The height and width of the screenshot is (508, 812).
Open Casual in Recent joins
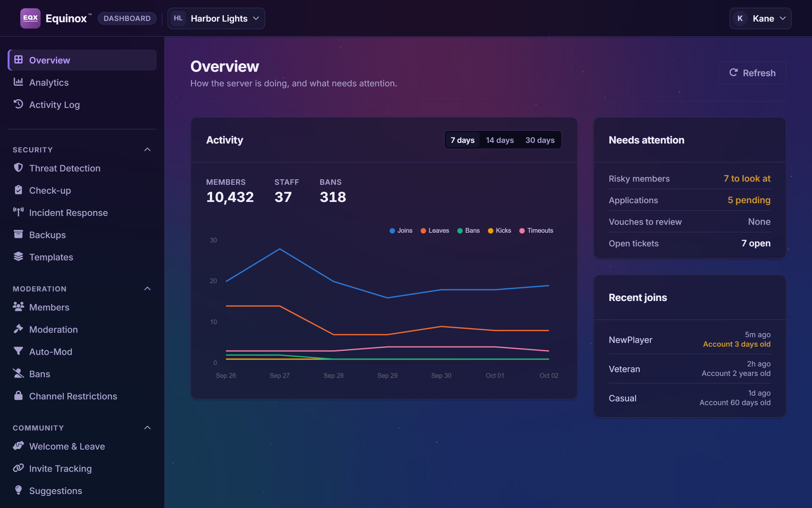(690, 398)
